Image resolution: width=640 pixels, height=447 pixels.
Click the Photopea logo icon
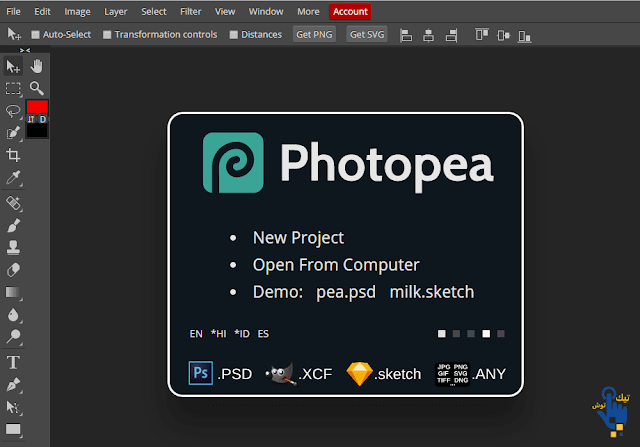(233, 162)
